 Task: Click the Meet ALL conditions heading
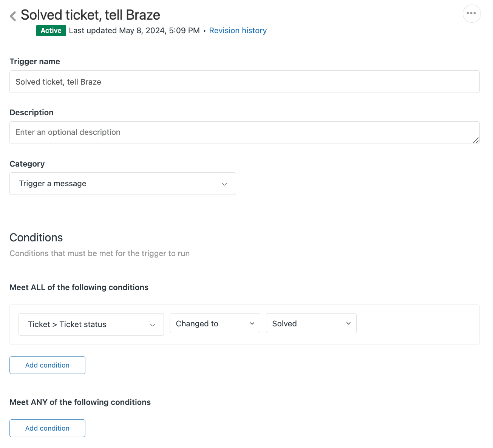coord(79,287)
